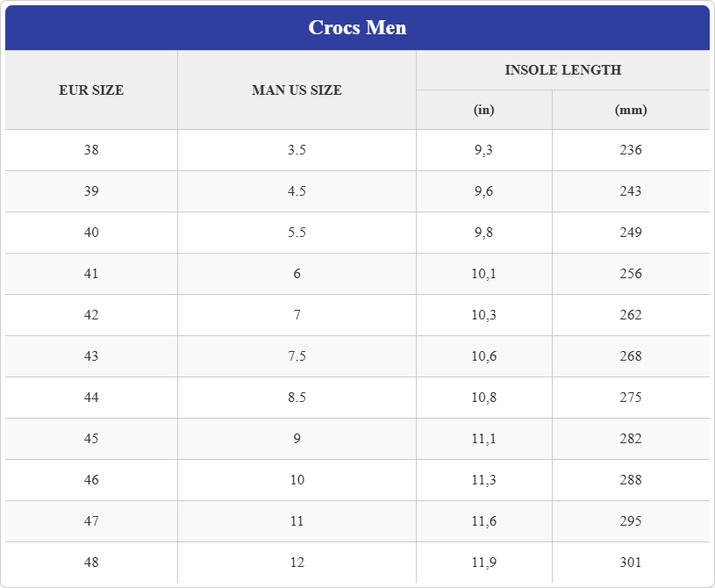Click the (in) sub-header cell
The height and width of the screenshot is (588, 715).
[x=483, y=110]
